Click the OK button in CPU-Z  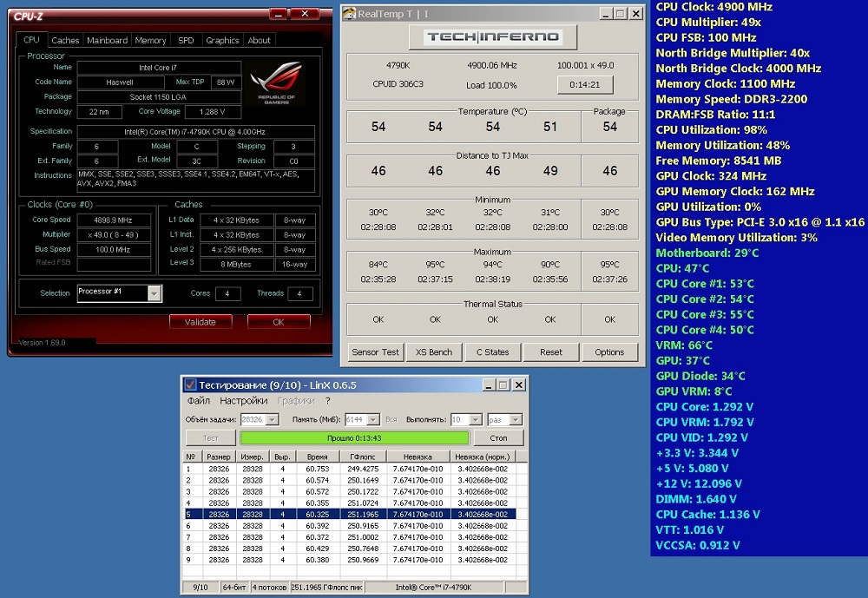[x=279, y=322]
